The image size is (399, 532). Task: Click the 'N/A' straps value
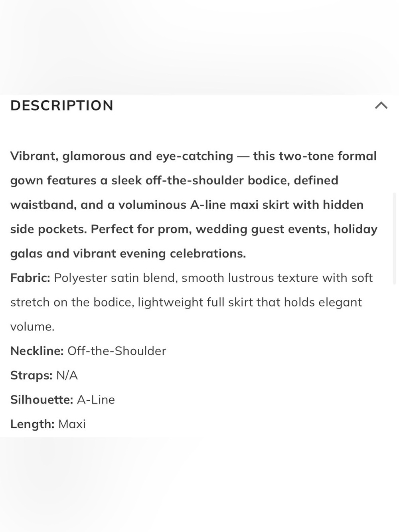pyautogui.click(x=67, y=375)
